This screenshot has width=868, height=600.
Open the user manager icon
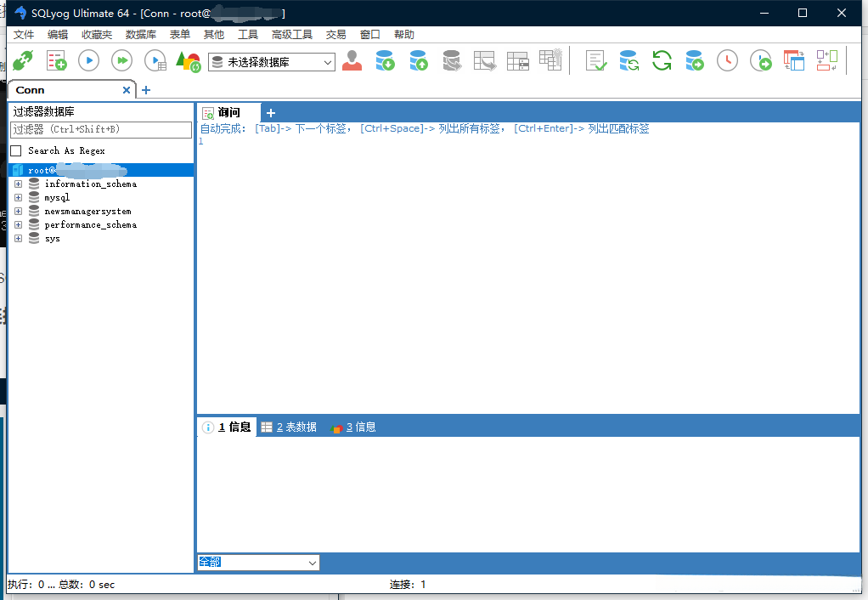click(352, 60)
